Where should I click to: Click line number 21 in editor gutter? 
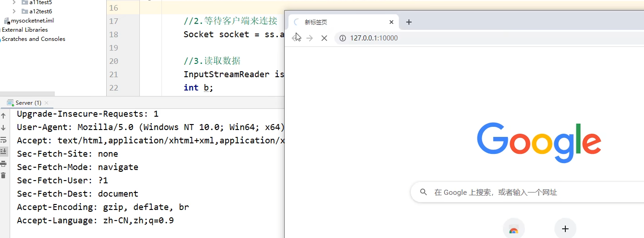[113, 74]
